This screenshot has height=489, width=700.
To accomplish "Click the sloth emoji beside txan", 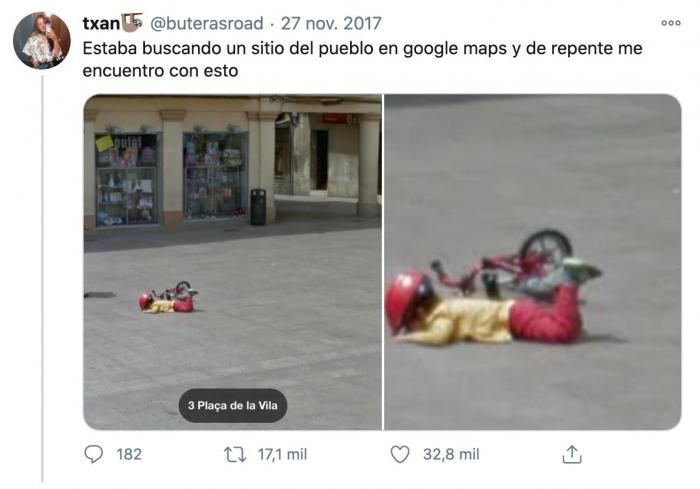I will 132,22.
